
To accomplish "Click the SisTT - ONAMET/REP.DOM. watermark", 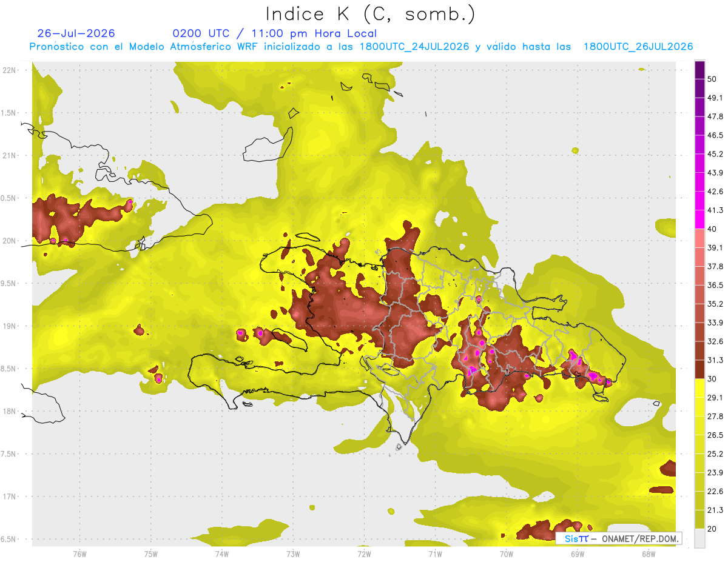I will pyautogui.click(x=619, y=538).
